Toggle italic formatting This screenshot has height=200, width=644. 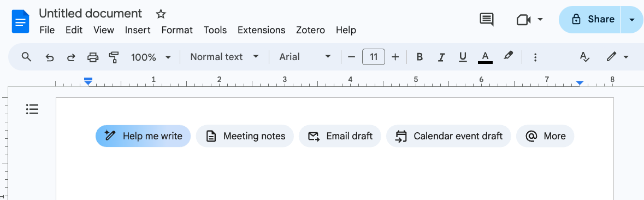(x=441, y=57)
